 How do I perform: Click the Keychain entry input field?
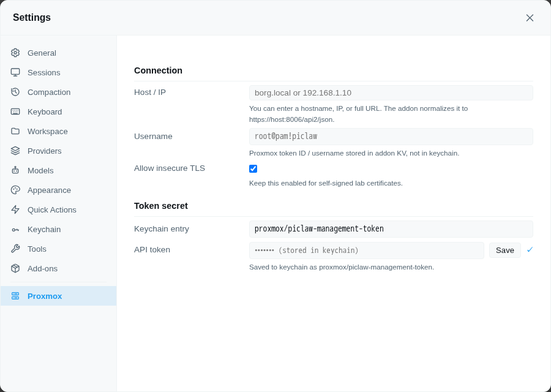pos(391,229)
